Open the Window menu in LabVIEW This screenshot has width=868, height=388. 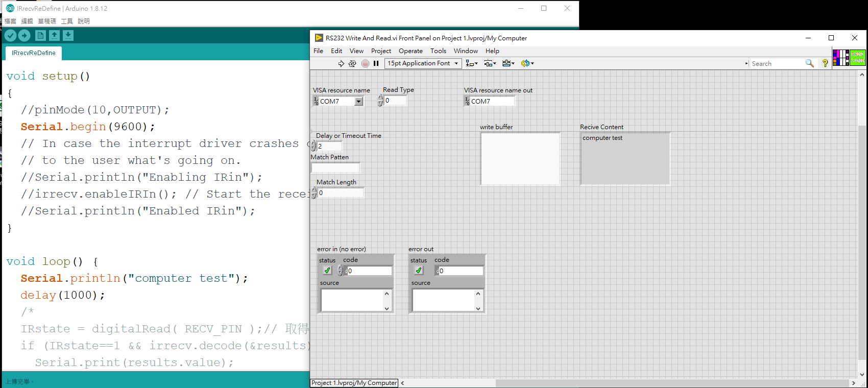point(466,51)
